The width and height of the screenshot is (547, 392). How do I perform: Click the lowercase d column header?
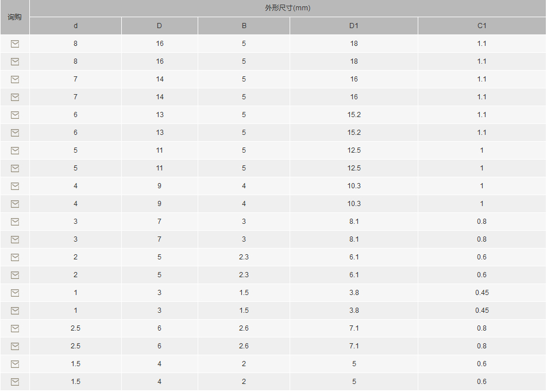(76, 26)
